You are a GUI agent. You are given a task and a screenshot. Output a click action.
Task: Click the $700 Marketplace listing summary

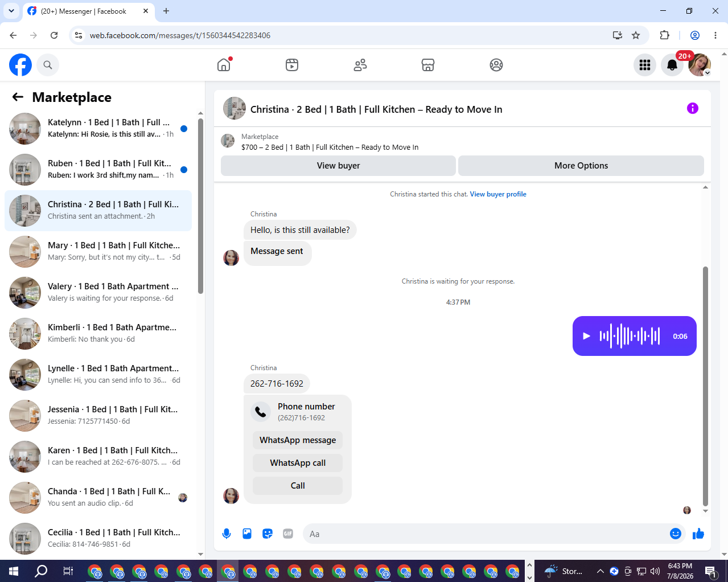click(x=330, y=147)
